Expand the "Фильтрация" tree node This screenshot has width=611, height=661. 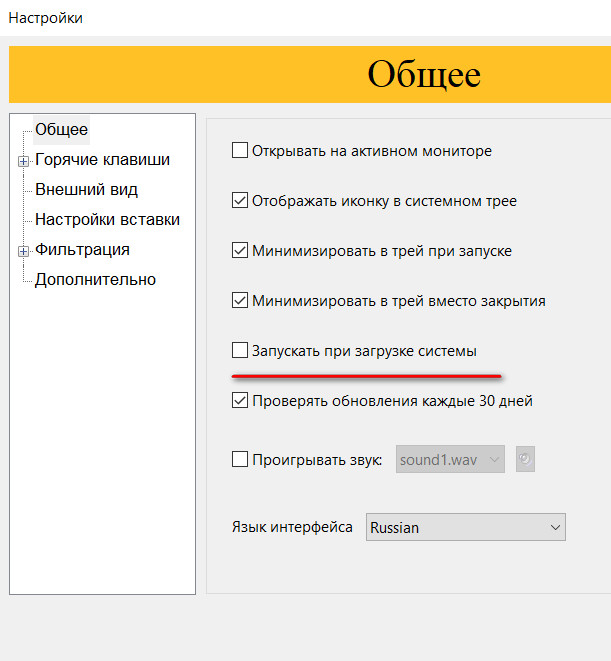(x=23, y=251)
